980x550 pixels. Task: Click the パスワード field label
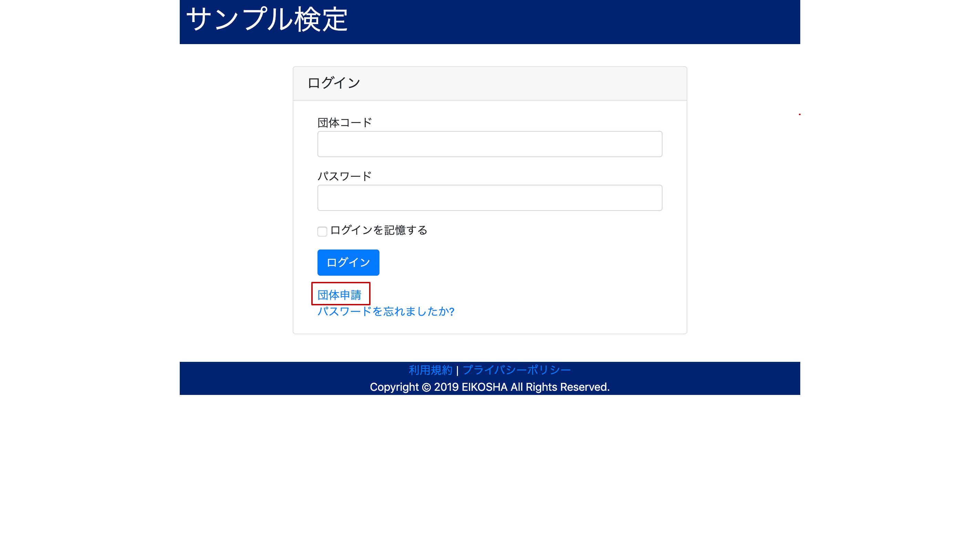coord(344,176)
